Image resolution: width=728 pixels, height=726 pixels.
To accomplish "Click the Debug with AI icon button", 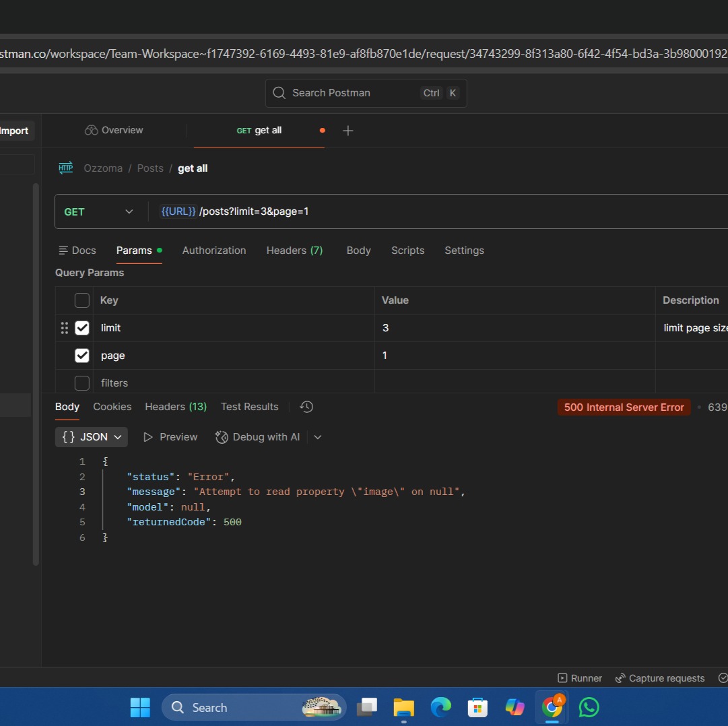I will (222, 437).
